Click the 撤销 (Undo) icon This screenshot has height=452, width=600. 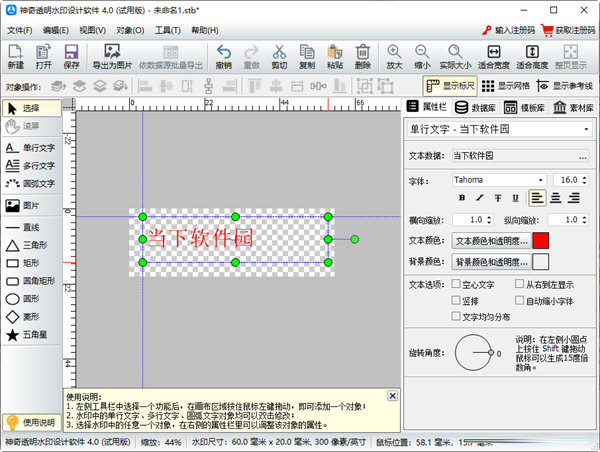(x=224, y=57)
